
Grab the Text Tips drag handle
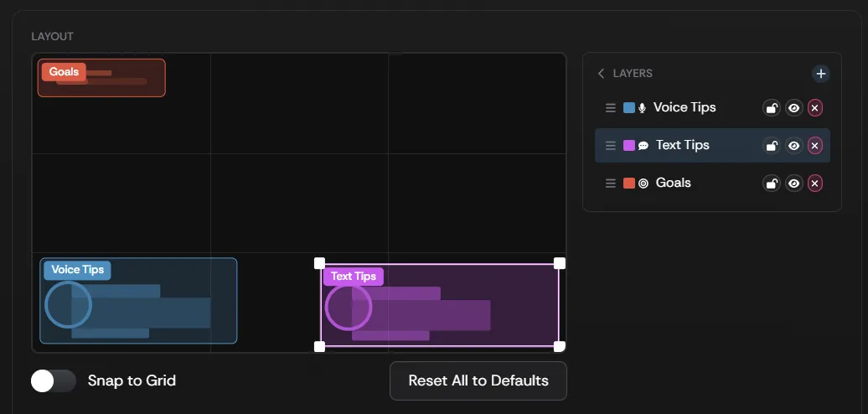(611, 146)
